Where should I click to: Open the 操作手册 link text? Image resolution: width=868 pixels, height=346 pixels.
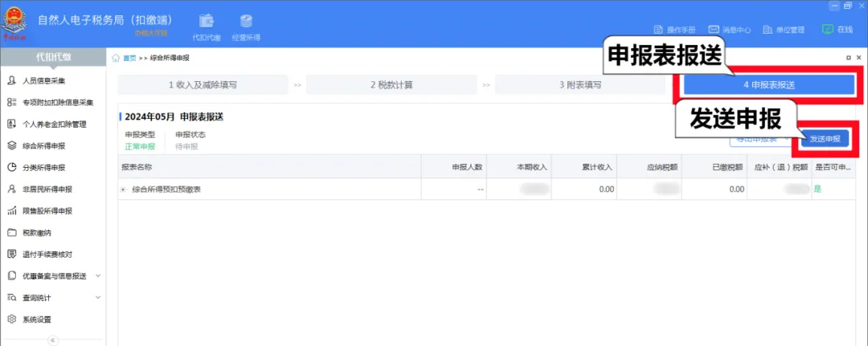coord(681,30)
